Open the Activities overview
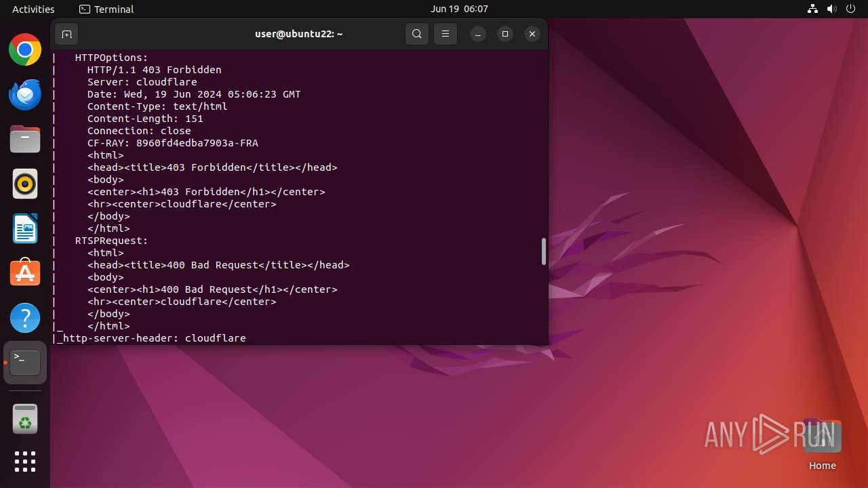 click(33, 9)
